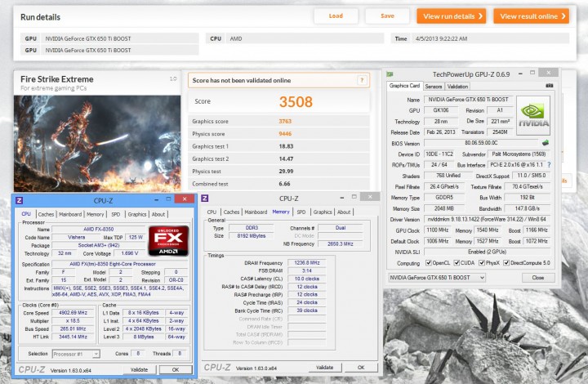Click Graphics score value 3763
This screenshot has height=384, width=588.
[x=285, y=121]
